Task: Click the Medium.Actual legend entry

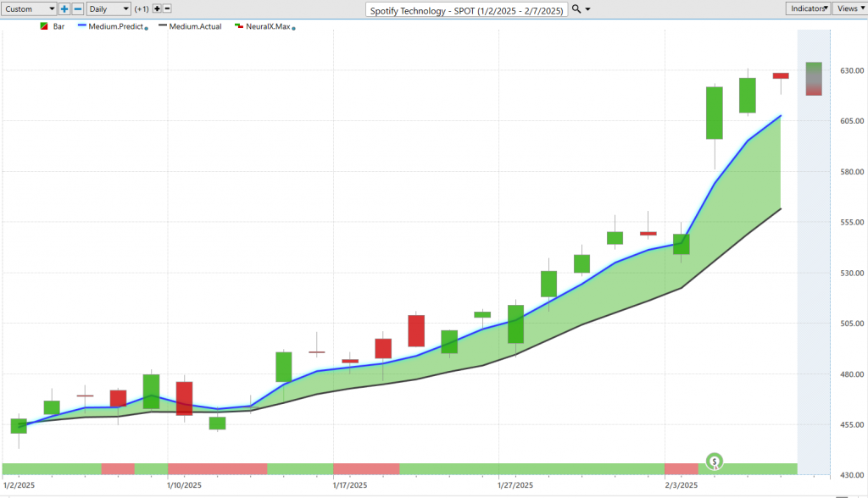Action: point(196,26)
